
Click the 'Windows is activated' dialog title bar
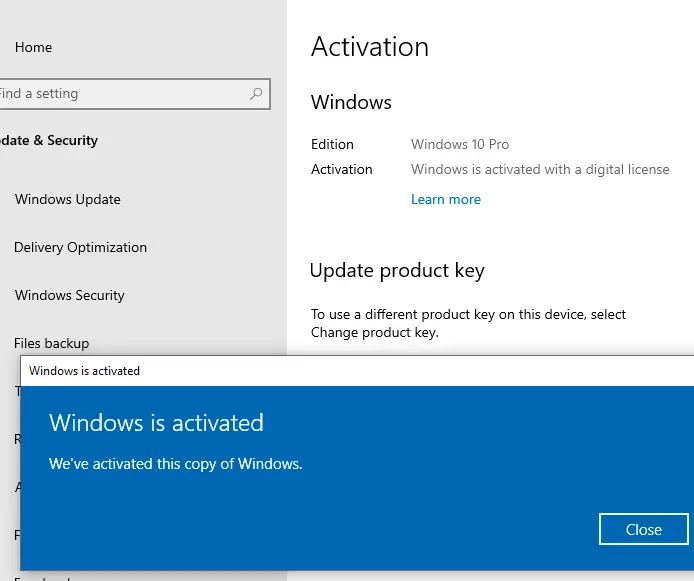pyautogui.click(x=357, y=371)
